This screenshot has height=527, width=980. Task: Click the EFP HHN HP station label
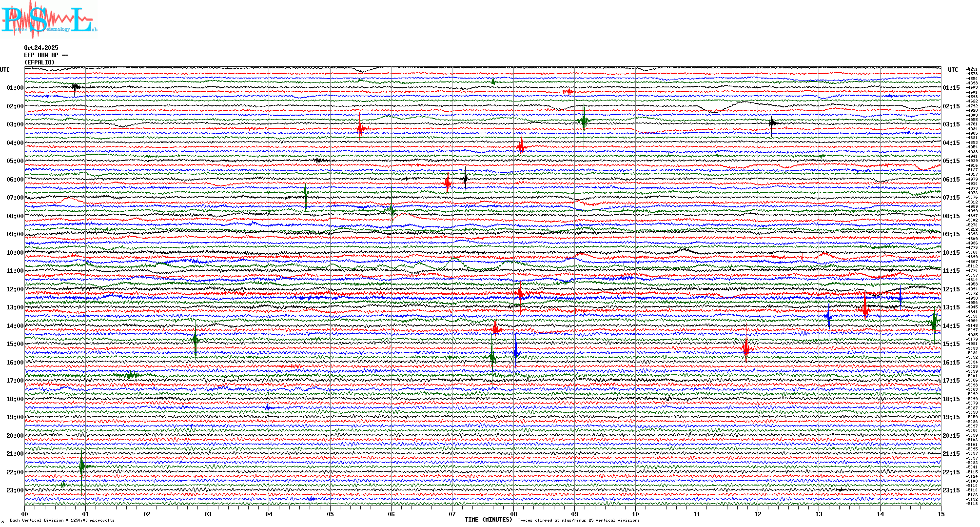(46, 55)
